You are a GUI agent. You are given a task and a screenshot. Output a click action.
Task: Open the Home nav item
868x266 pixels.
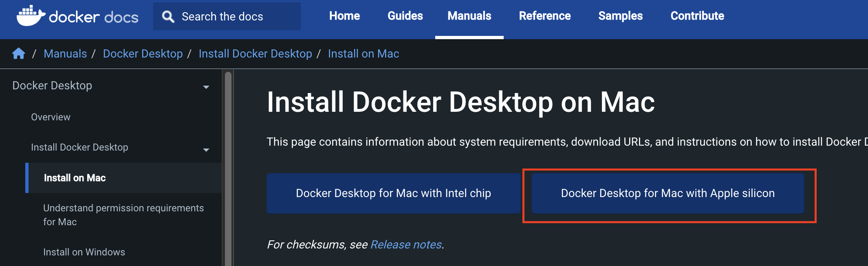click(x=344, y=16)
